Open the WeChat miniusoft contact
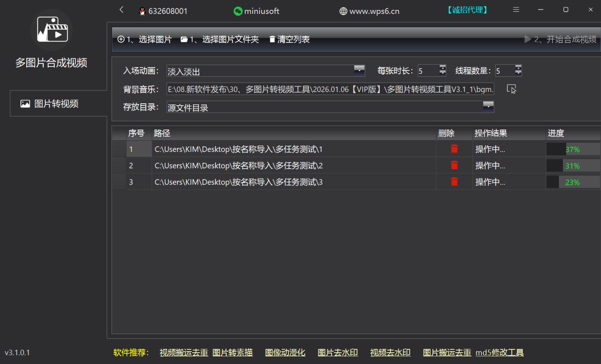This screenshot has width=601, height=364. pyautogui.click(x=256, y=11)
